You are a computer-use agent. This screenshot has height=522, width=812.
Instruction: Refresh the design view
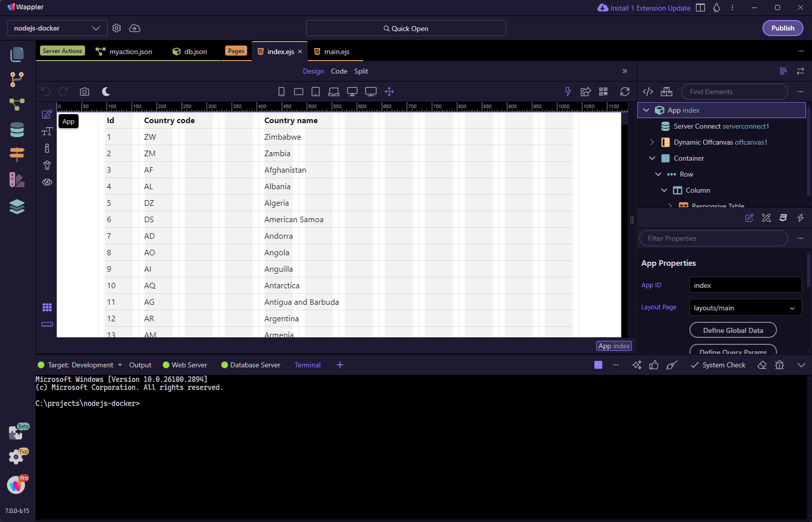click(625, 92)
